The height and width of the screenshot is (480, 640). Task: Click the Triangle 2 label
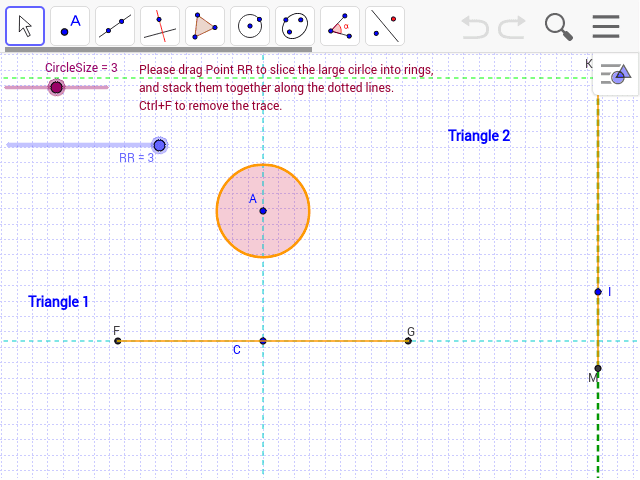coord(479,136)
